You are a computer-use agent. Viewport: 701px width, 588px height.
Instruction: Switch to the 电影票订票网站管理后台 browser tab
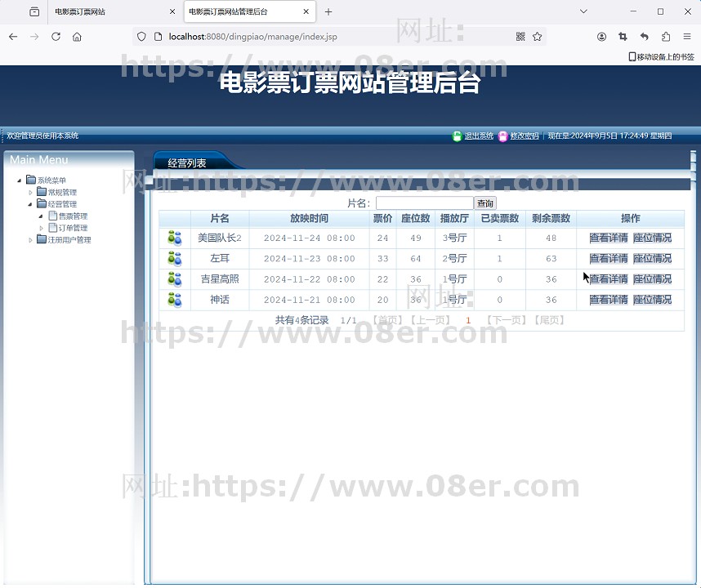pyautogui.click(x=250, y=11)
